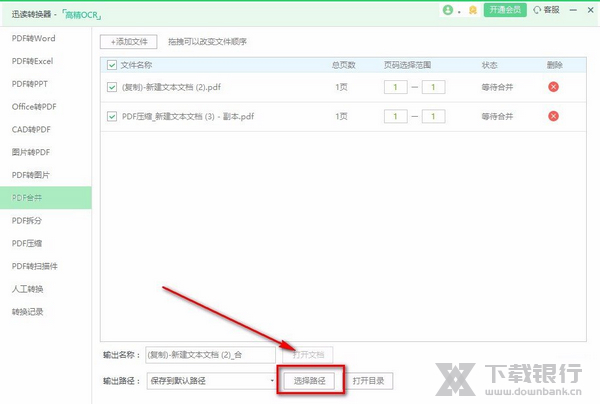Click the 选择路径 button
The image size is (600, 404).
pos(310,381)
